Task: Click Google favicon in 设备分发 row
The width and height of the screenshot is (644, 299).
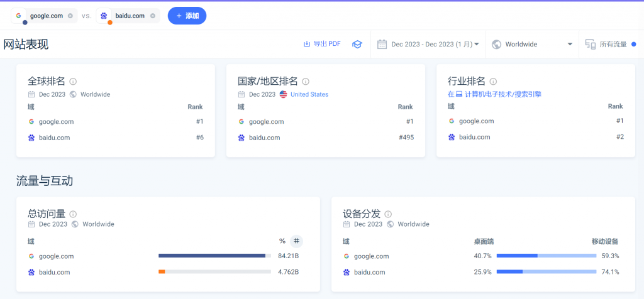Action: (x=347, y=256)
